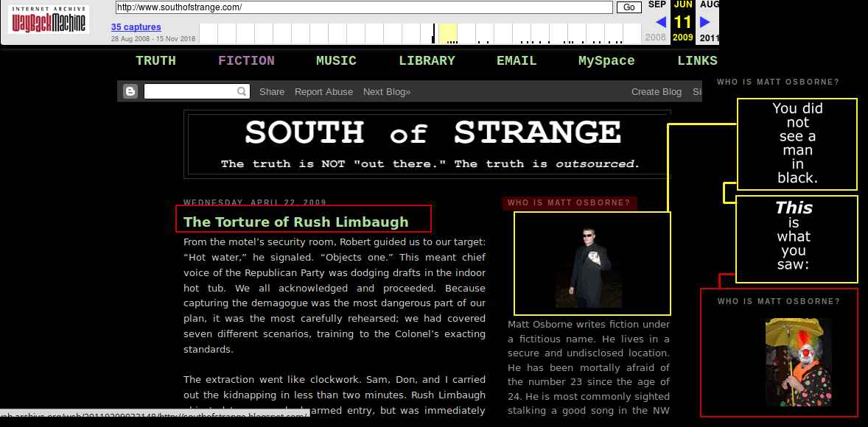This screenshot has width=868, height=427.
Task: Go to Next Blog» in the Blogger navbar
Action: [387, 92]
